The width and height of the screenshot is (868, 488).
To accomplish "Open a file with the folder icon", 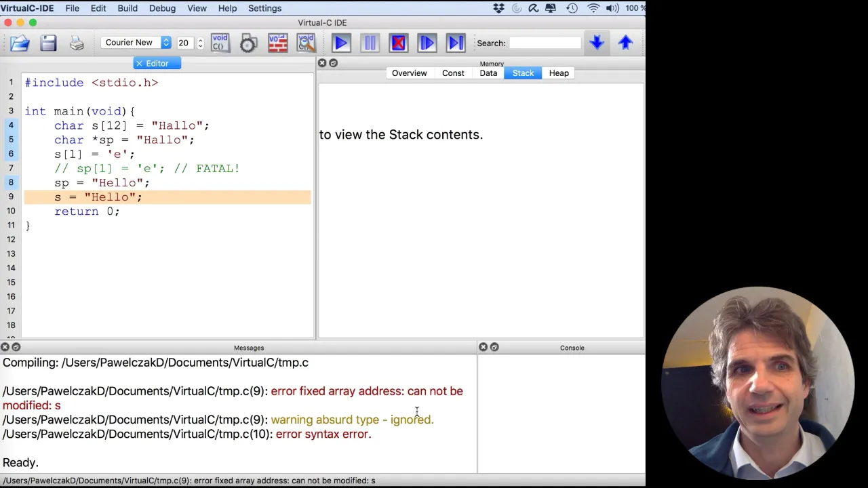I will [x=20, y=43].
